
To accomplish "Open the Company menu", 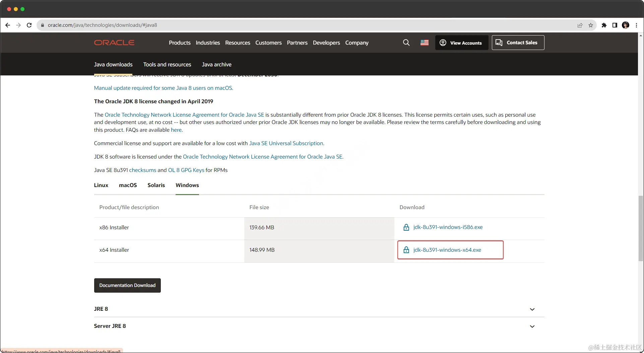I will coord(357,43).
